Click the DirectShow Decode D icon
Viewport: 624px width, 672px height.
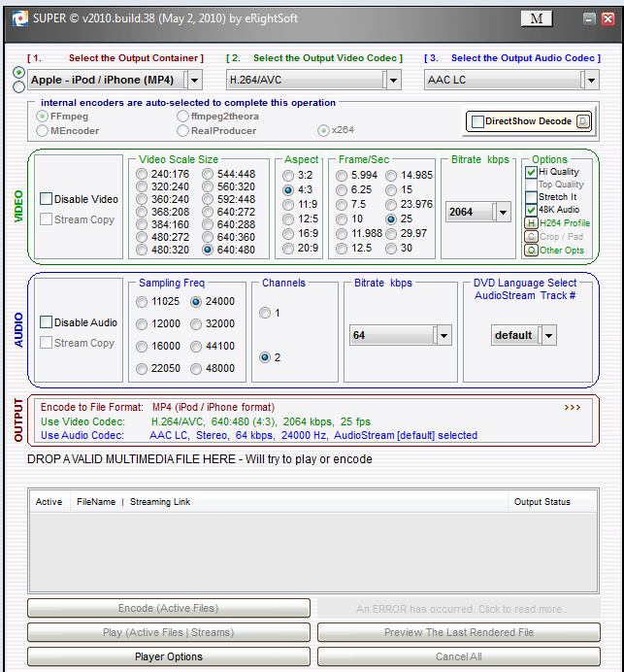click(x=583, y=121)
